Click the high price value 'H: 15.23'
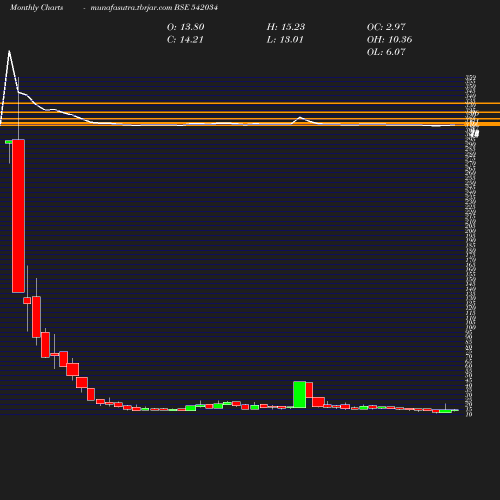Screen dimensions: 500x500 [x=286, y=27]
